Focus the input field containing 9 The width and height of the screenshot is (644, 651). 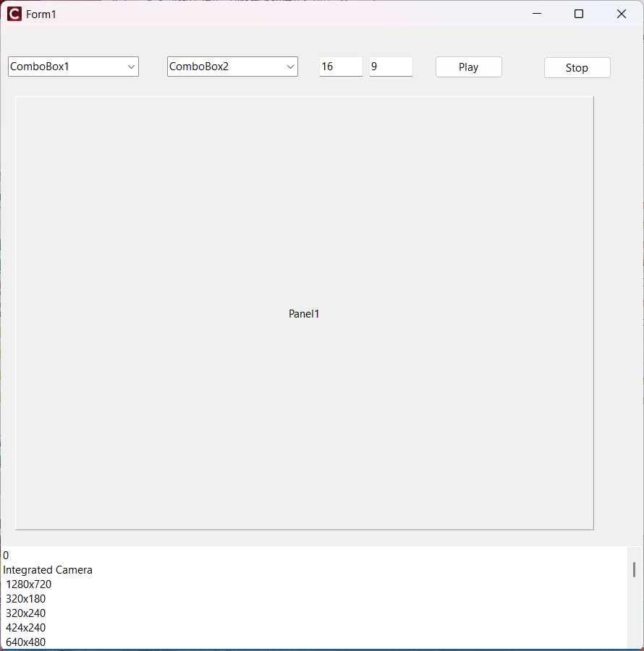[391, 67]
